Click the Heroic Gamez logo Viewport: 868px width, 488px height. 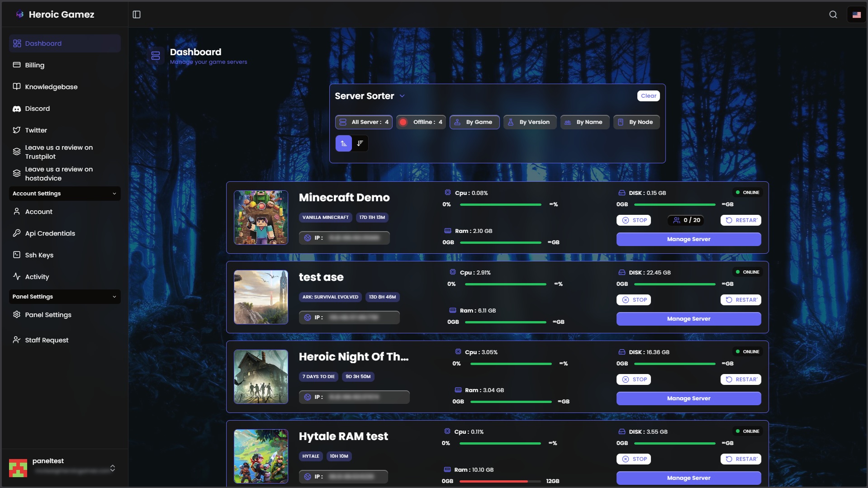(55, 14)
